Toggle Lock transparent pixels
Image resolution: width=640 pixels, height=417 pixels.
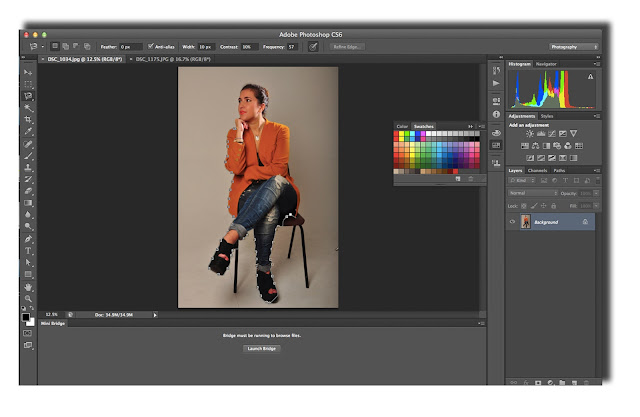[x=524, y=206]
